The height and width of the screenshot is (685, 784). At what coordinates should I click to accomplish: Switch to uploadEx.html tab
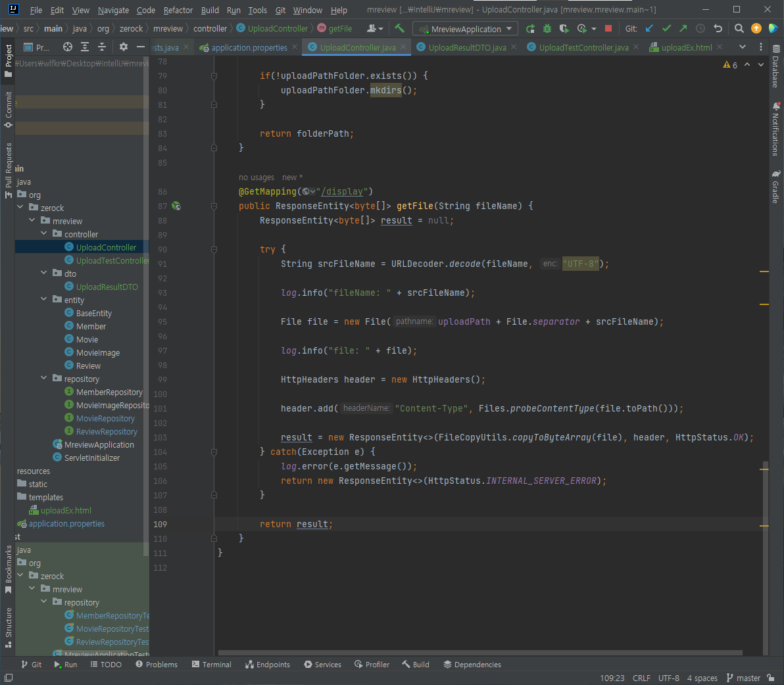click(687, 47)
